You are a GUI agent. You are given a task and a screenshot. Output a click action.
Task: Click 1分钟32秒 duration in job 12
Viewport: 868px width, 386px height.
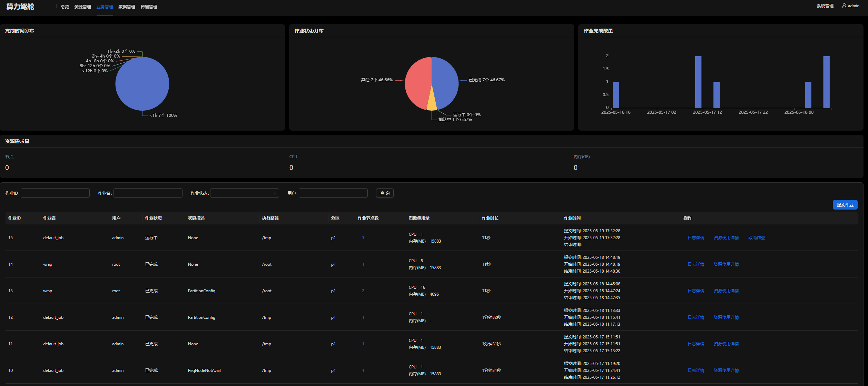tap(491, 317)
